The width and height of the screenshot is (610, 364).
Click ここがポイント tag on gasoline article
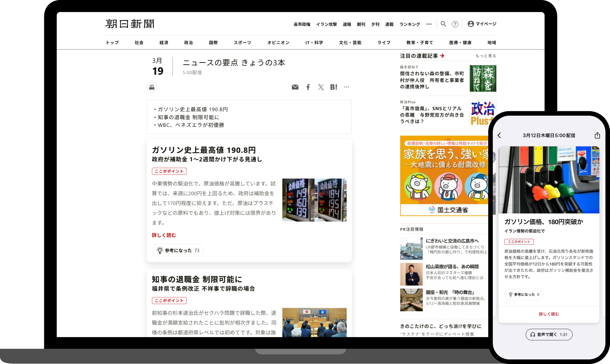pos(169,171)
